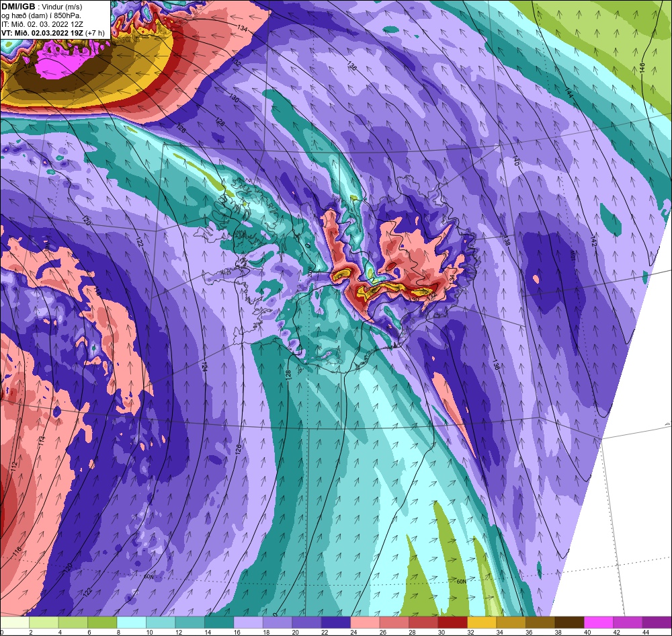
Task: Click the 144 contour height label
Action: 569,93
